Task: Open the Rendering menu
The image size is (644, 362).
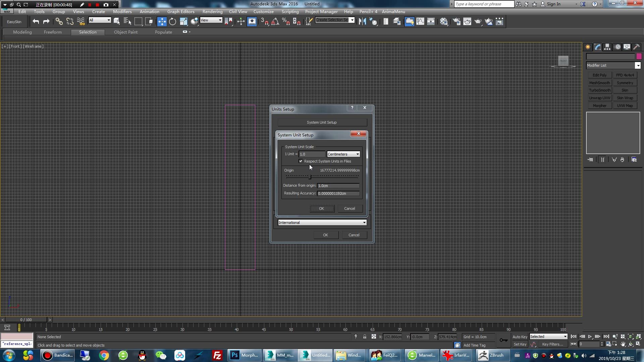Action: point(212,11)
